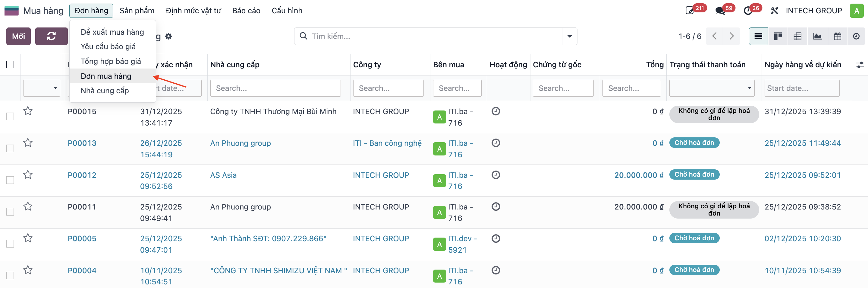Screen dimensions: 868x288
Task: Open optional columns adjust icon
Action: (860, 65)
